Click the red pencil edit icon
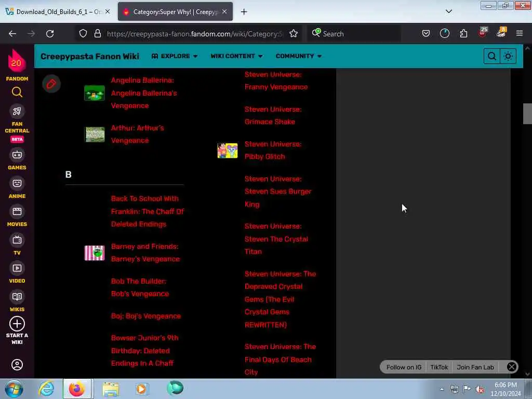 51,84
